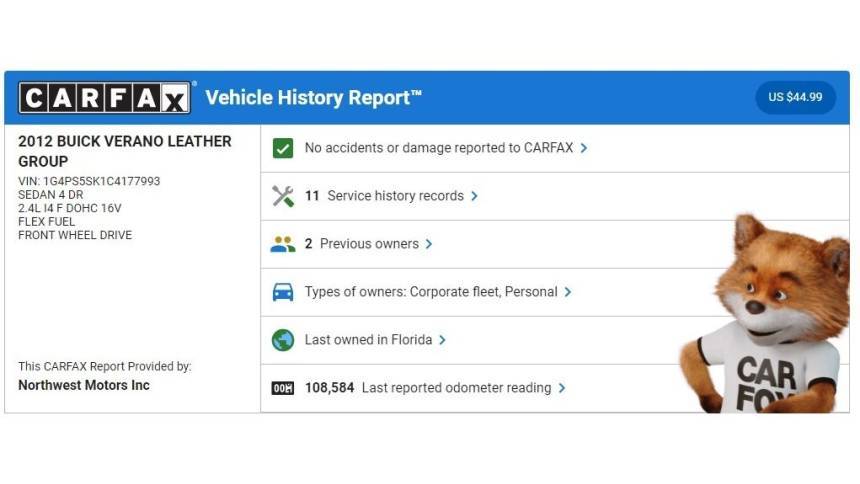
Task: Click the SEDAN 4 DR text
Action: click(50, 195)
